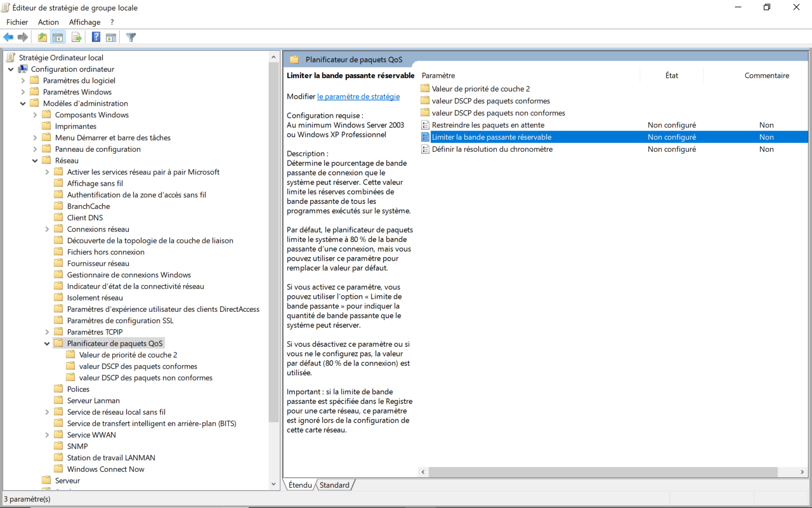This screenshot has width=812, height=508.
Task: Open le paramètre de stratégie link
Action: (358, 97)
